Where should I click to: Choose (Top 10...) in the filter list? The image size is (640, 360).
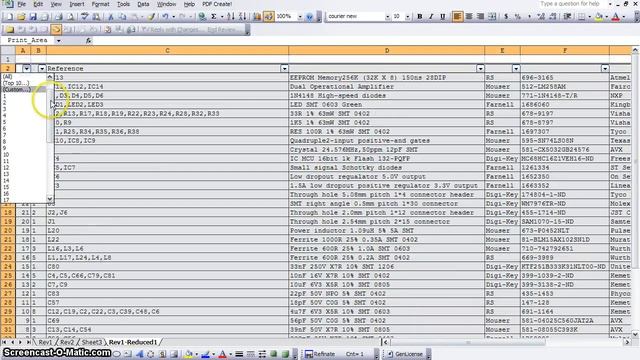[x=24, y=83]
